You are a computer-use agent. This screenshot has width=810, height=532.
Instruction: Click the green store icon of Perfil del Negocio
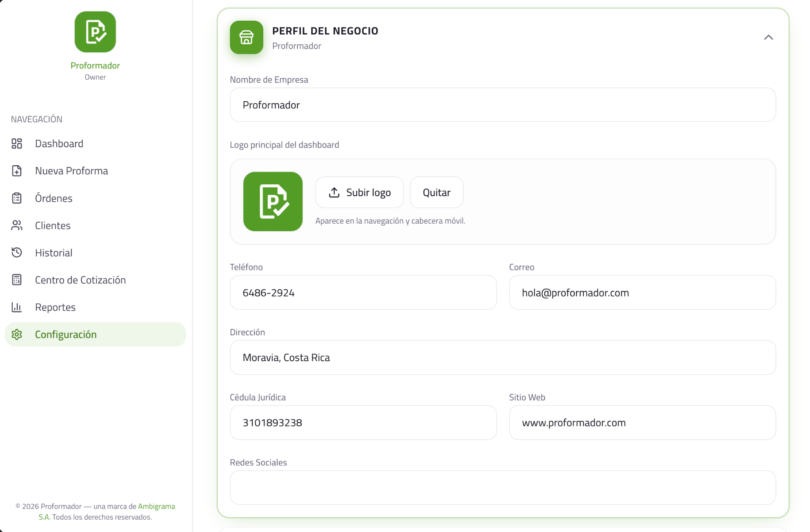[x=246, y=38]
